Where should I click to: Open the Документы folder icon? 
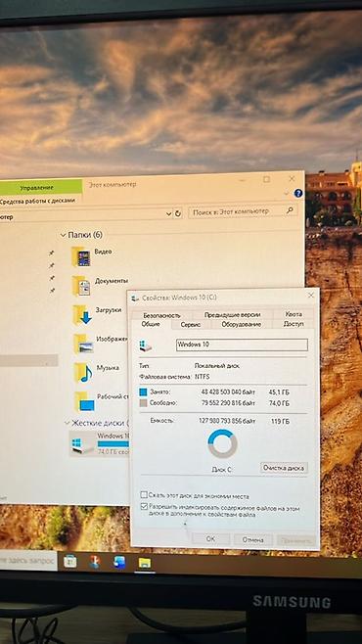point(81,286)
